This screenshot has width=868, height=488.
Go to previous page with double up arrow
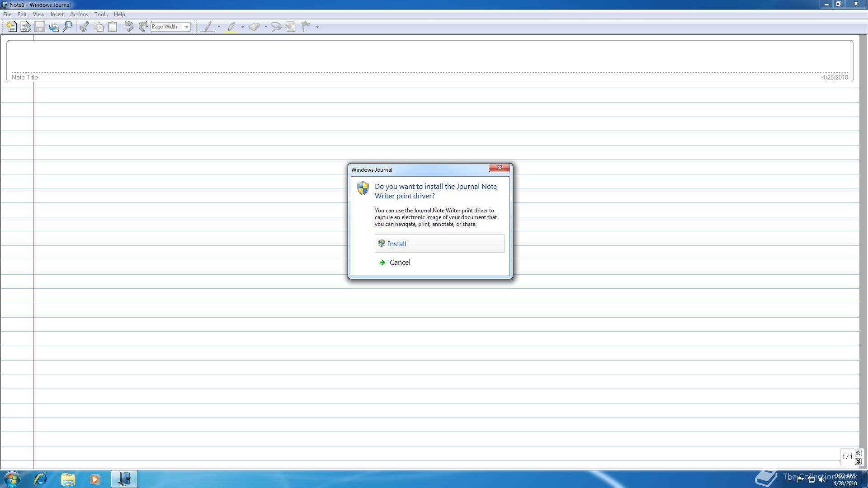click(858, 453)
